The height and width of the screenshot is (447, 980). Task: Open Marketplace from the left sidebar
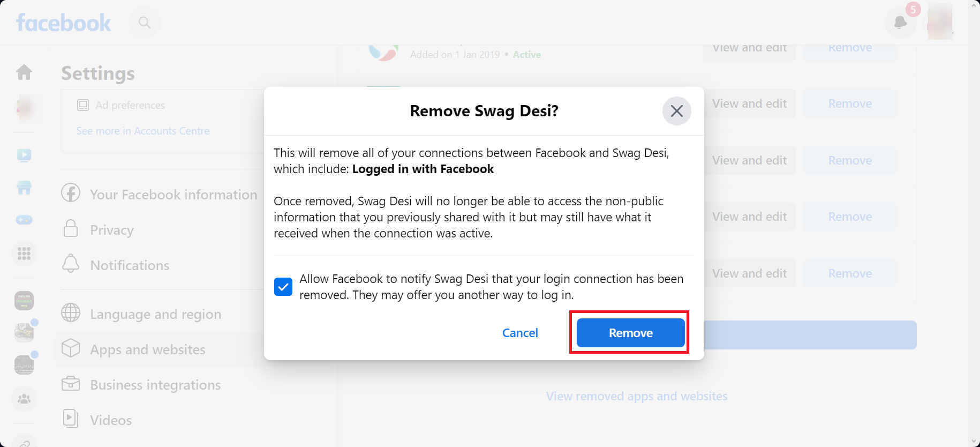click(24, 188)
